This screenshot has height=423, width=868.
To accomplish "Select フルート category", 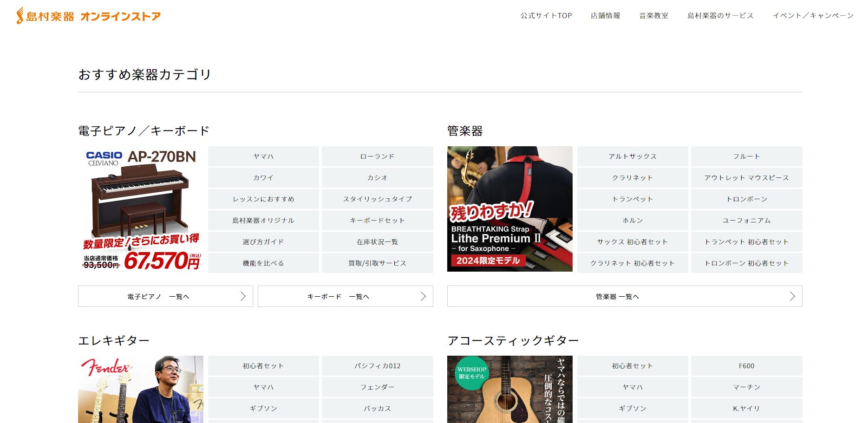I will (747, 156).
